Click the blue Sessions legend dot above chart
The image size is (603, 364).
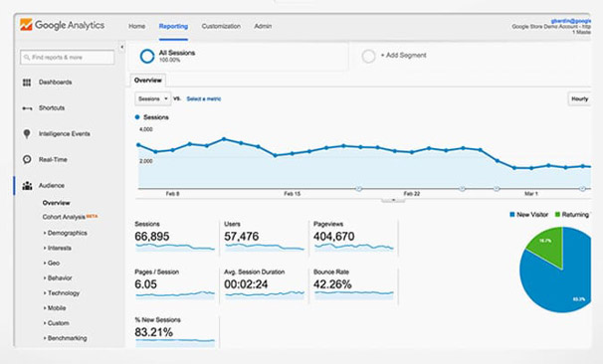click(137, 117)
